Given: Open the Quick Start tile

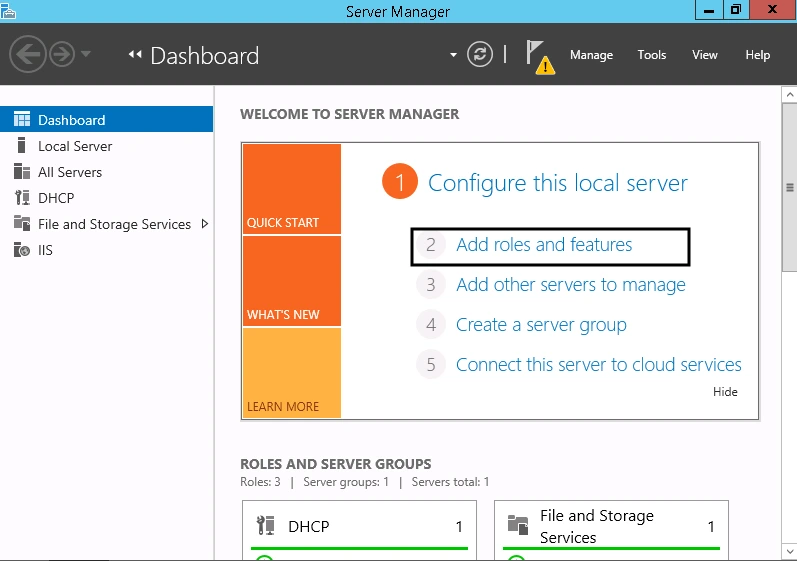Looking at the screenshot, I should click(292, 189).
